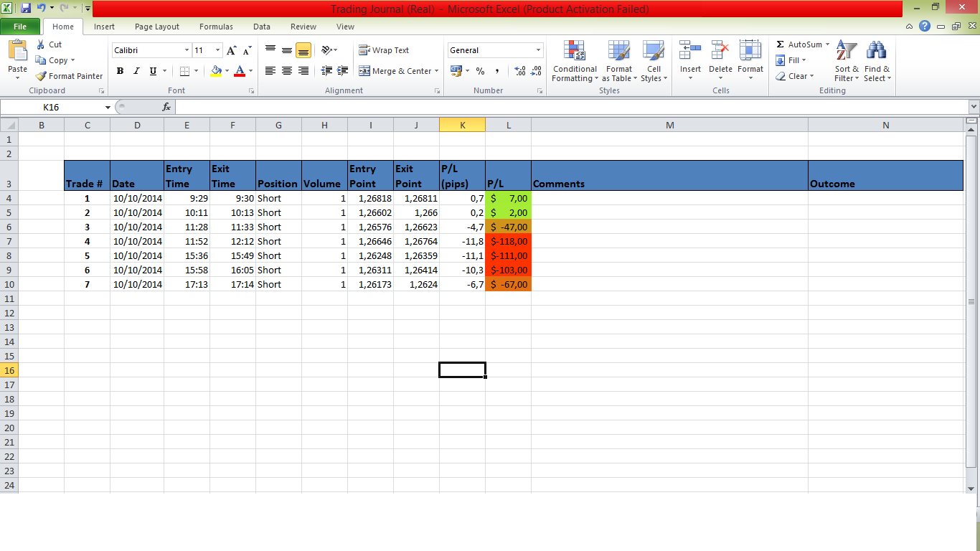Screen dimensions: 980x551
Task: Decrease font size with Shrink Font
Action: coord(247,50)
